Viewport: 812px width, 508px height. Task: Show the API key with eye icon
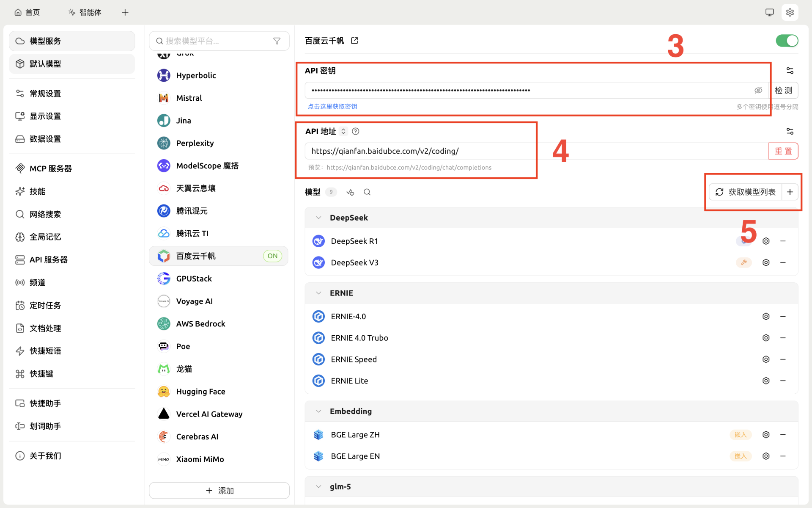[758, 90]
